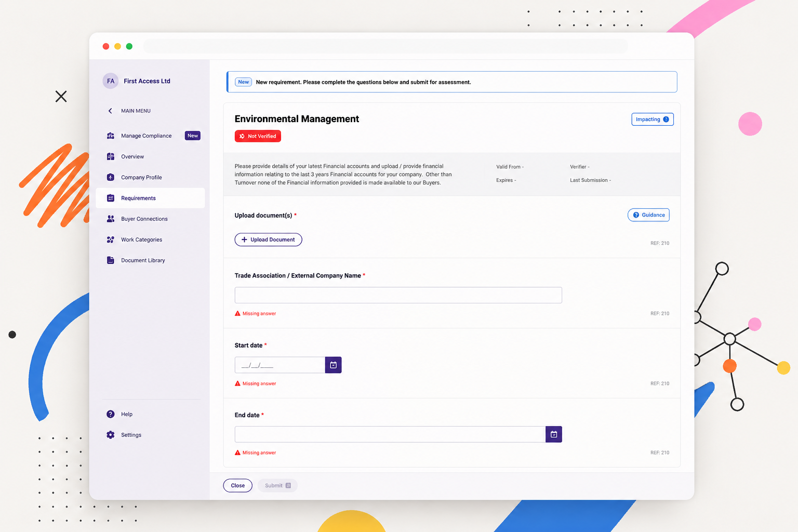
Task: Open the Start date calendar picker
Action: point(334,365)
